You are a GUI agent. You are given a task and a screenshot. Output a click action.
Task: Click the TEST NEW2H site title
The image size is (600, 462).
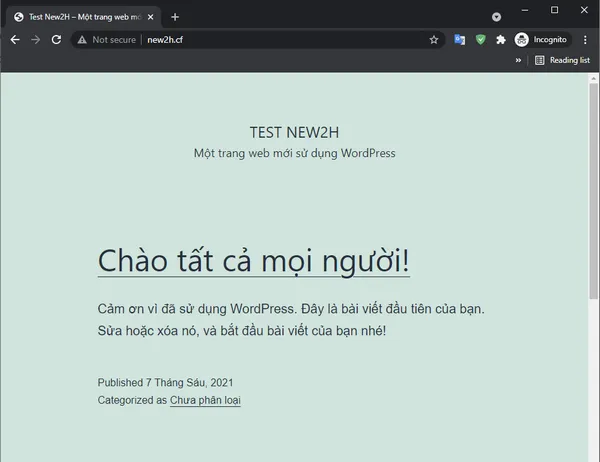[294, 133]
